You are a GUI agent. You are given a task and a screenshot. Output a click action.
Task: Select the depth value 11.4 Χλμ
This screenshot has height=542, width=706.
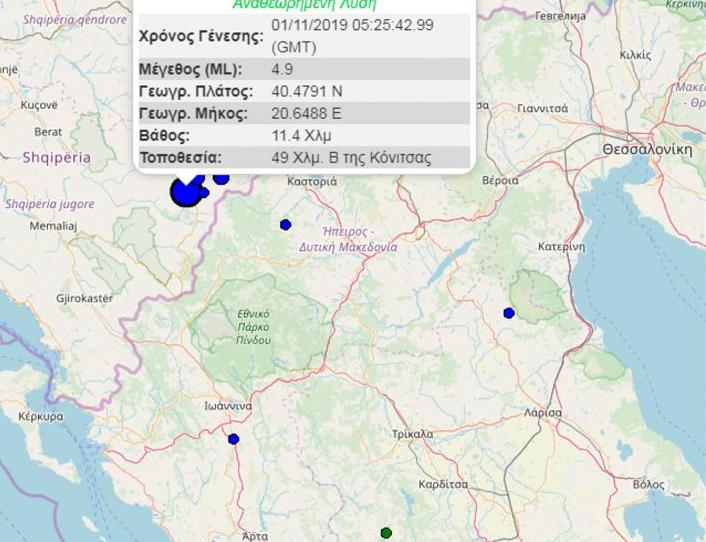301,135
